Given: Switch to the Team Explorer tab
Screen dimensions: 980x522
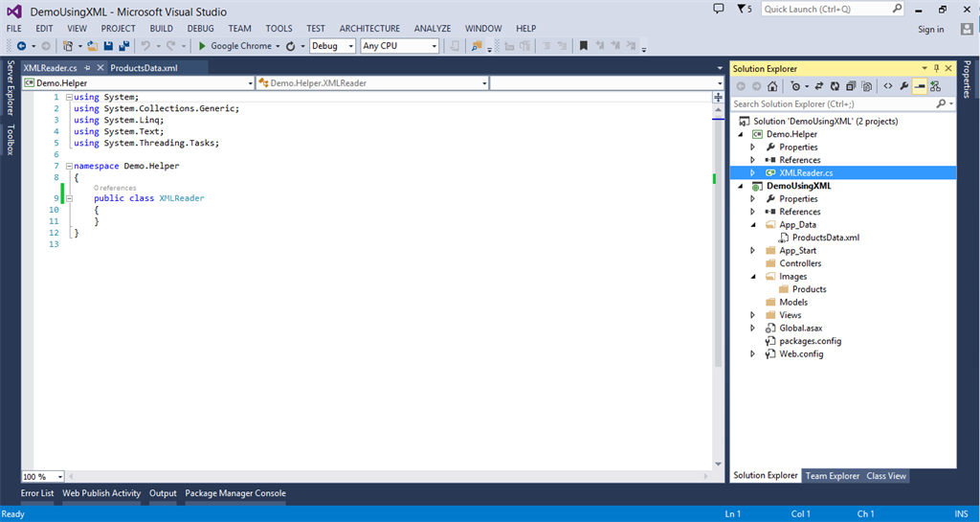Looking at the screenshot, I should point(832,476).
